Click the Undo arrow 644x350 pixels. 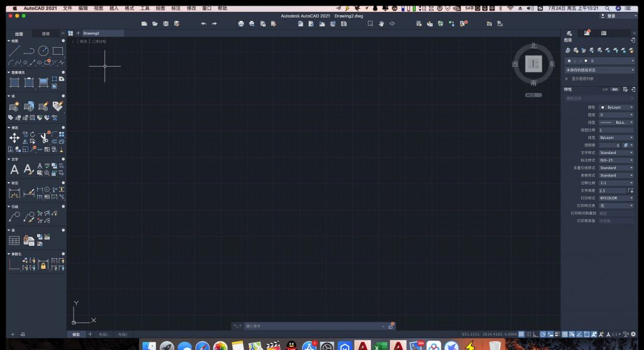203,24
